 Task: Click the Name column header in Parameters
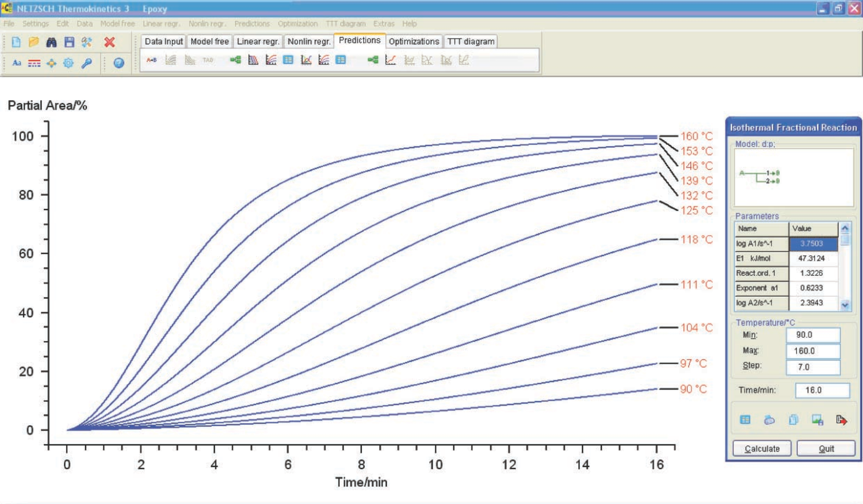tap(761, 229)
